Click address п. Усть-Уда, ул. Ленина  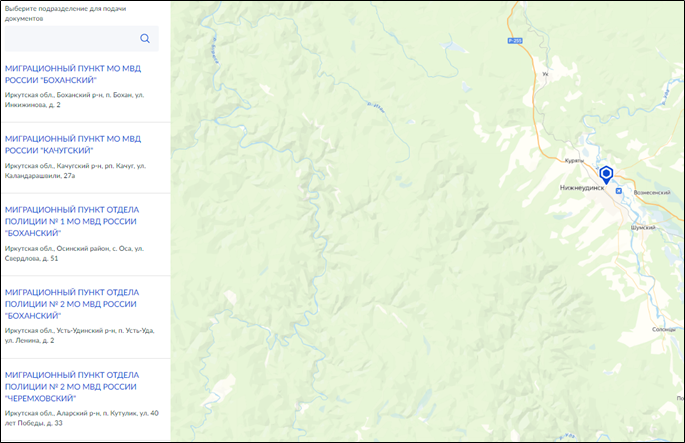coord(80,336)
